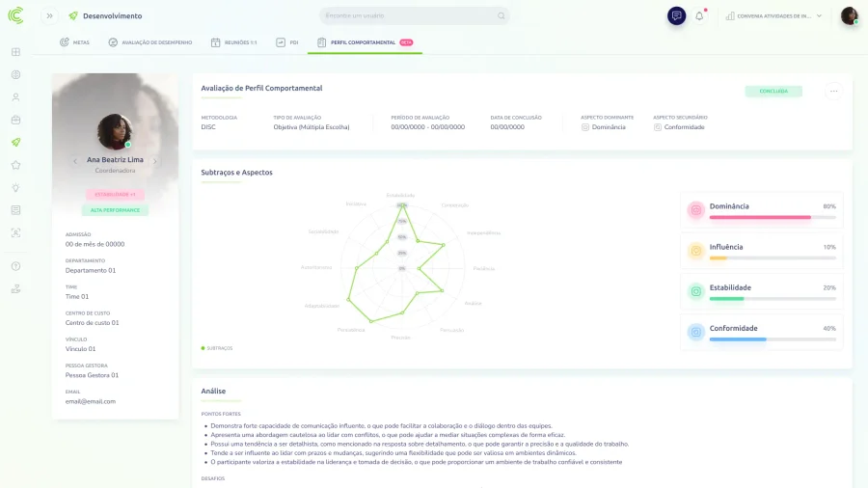Screen dimensions: 868x488
Task: Click the yellow Influência card icon
Action: (x=695, y=251)
